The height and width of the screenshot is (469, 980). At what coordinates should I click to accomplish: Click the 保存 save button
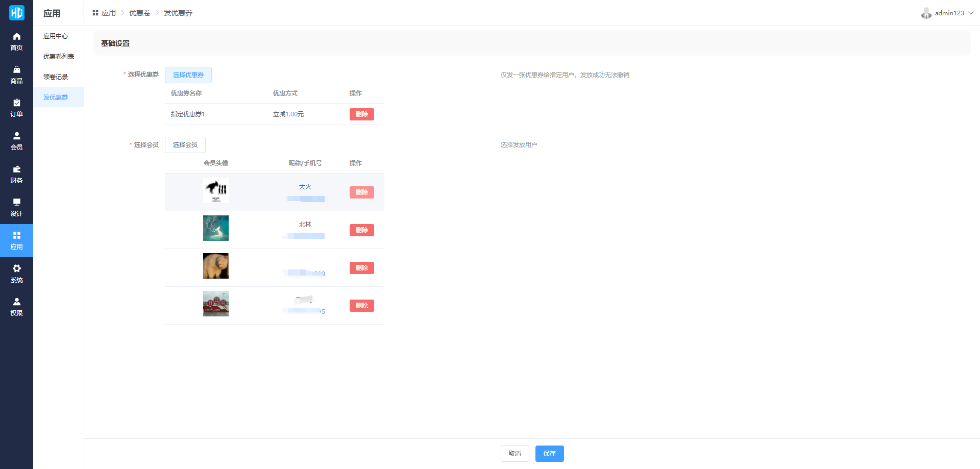click(549, 454)
